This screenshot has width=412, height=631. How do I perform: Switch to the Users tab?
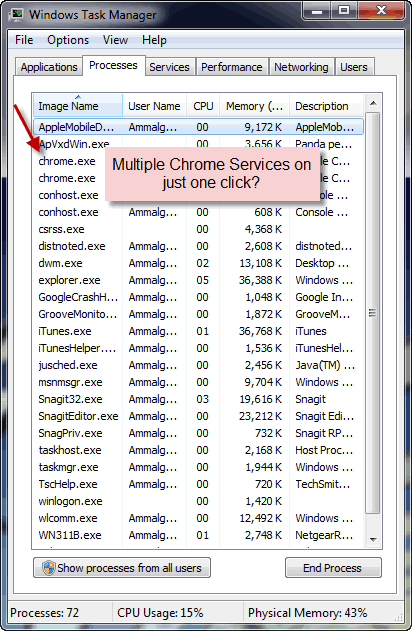click(354, 67)
